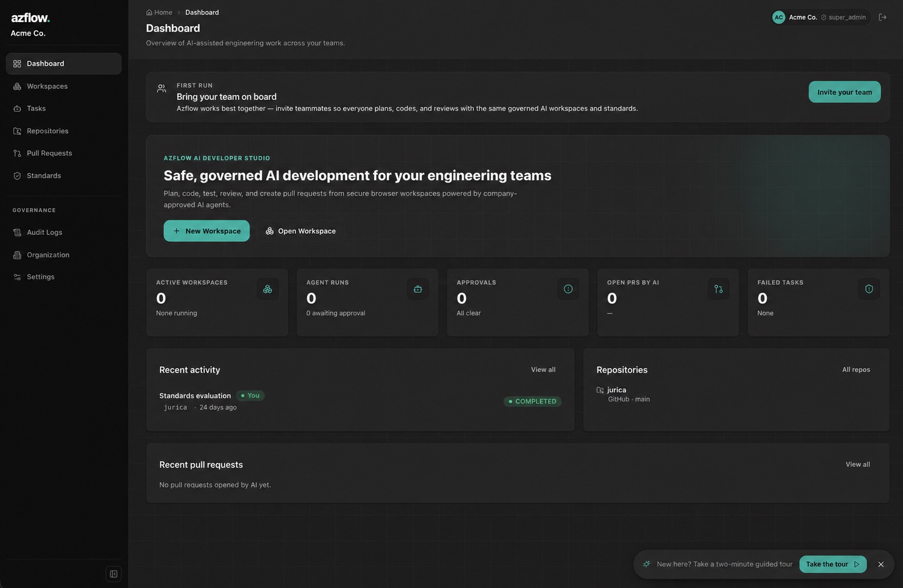Click the team people icon in First Run banner
The image size is (903, 588).
point(162,88)
